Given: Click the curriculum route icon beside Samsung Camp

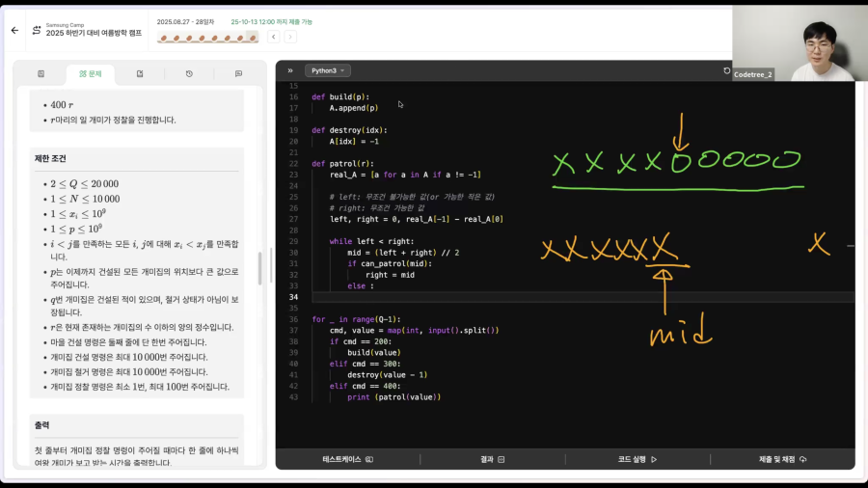Looking at the screenshot, I should click(37, 31).
